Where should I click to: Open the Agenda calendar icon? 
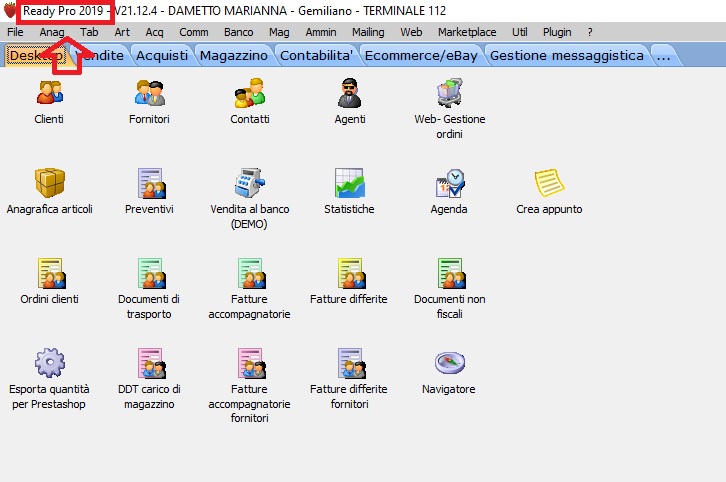pos(450,182)
